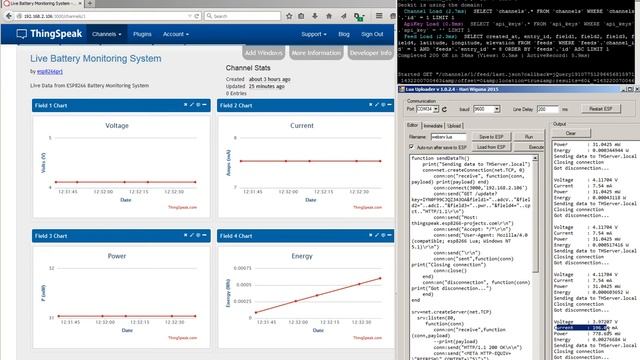Click the Restart ESP button
Image resolution: width=640 pixels, height=360 pixels.
point(600,109)
